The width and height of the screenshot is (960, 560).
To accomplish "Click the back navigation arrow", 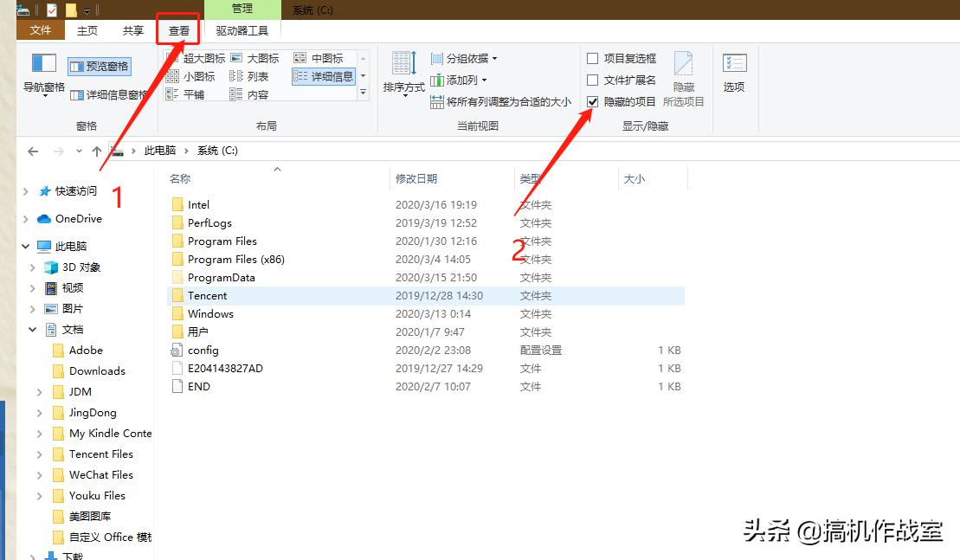I will pyautogui.click(x=32, y=150).
